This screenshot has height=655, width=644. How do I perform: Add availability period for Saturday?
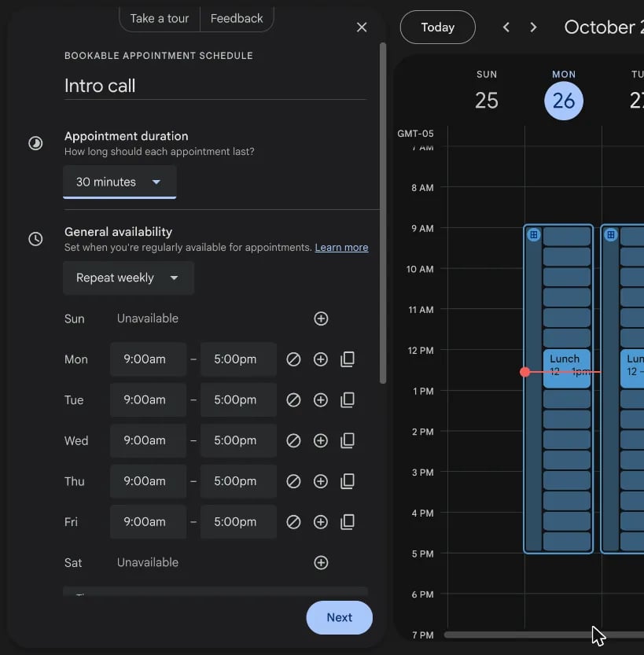point(321,563)
